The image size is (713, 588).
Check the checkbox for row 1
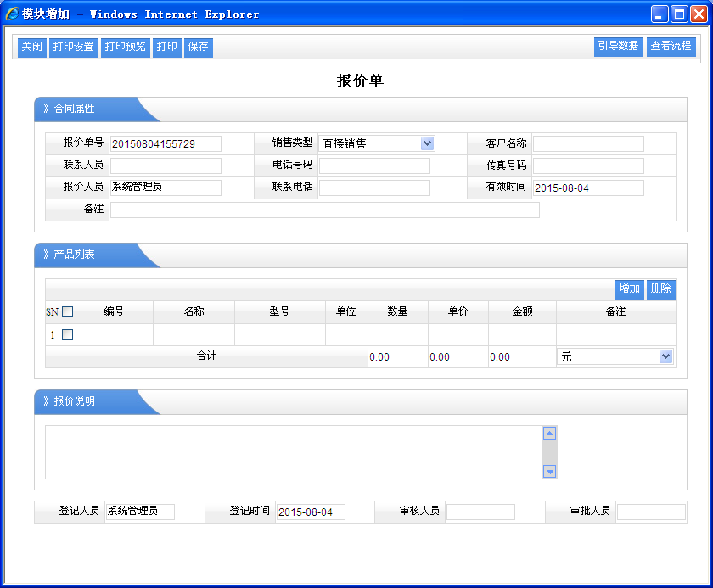click(x=68, y=335)
